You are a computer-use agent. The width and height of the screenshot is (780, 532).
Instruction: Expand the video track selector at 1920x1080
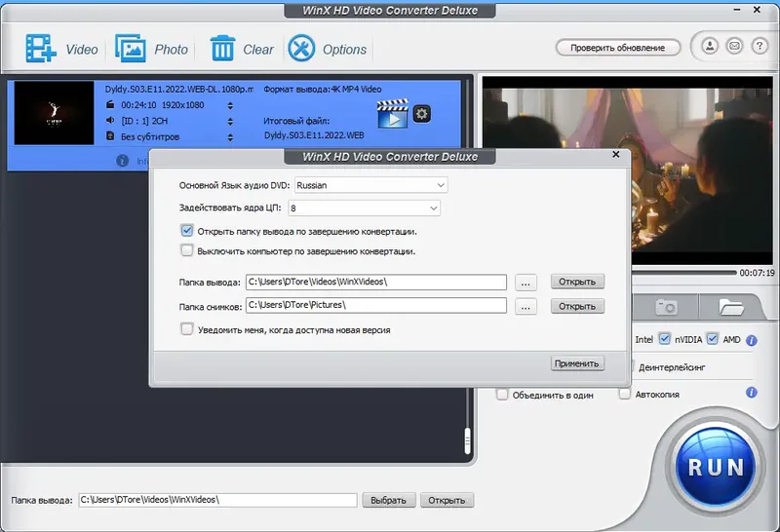pos(230,105)
